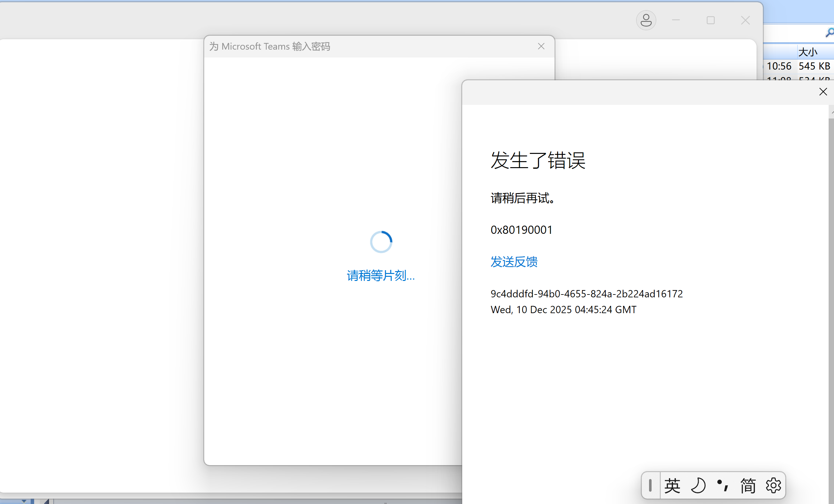Toggle the IME 英 English/Chinese mode
The height and width of the screenshot is (504, 834).
pyautogui.click(x=672, y=486)
